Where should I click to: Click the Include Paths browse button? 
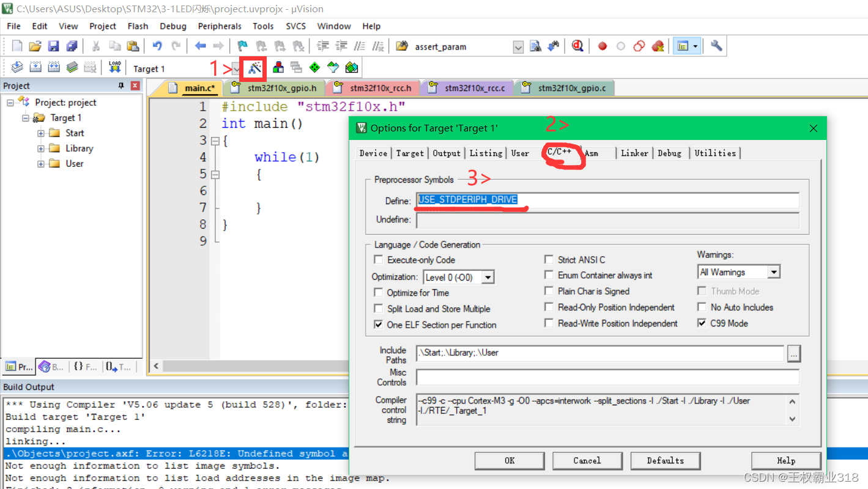[x=793, y=353]
